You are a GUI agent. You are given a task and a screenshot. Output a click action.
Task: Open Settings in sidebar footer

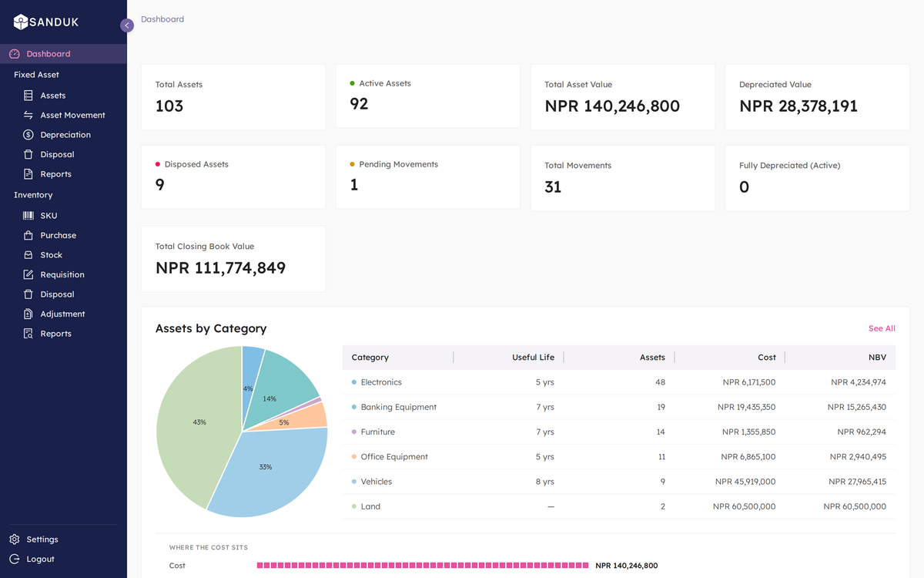[x=42, y=539]
